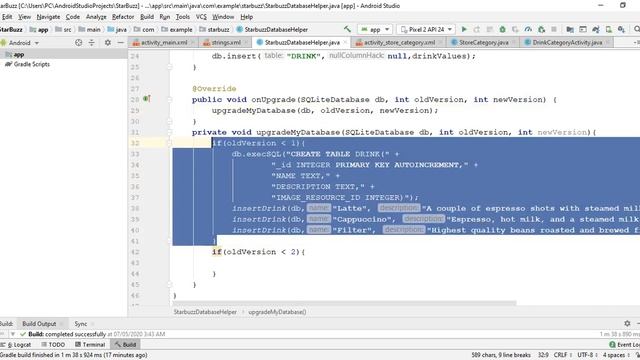
Task: Open the Pixel 2 API 24 device dropdown
Action: tap(426, 29)
